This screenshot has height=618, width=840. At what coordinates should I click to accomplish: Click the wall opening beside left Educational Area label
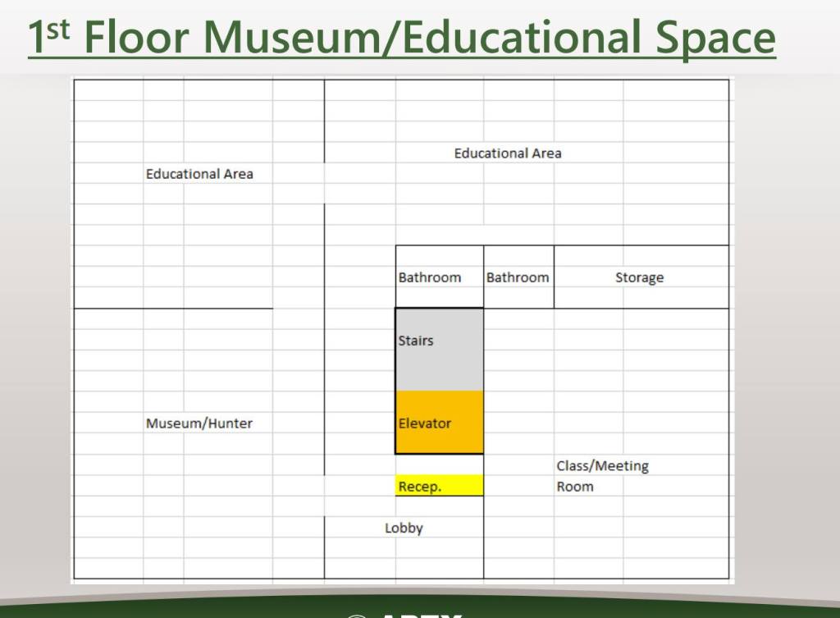point(324,183)
